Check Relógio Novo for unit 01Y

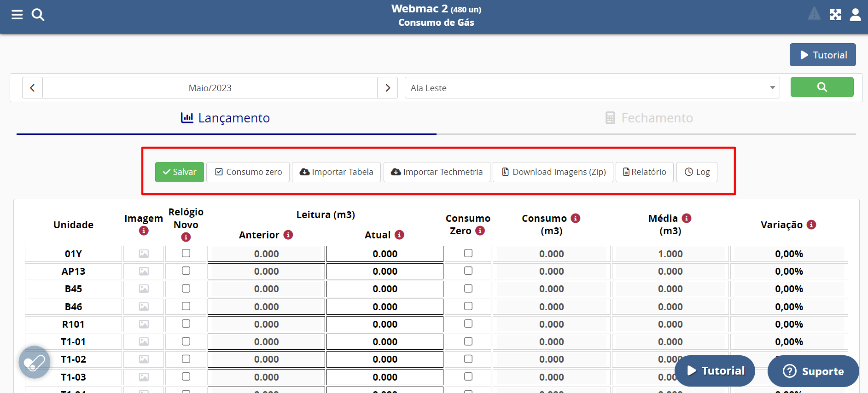point(186,254)
